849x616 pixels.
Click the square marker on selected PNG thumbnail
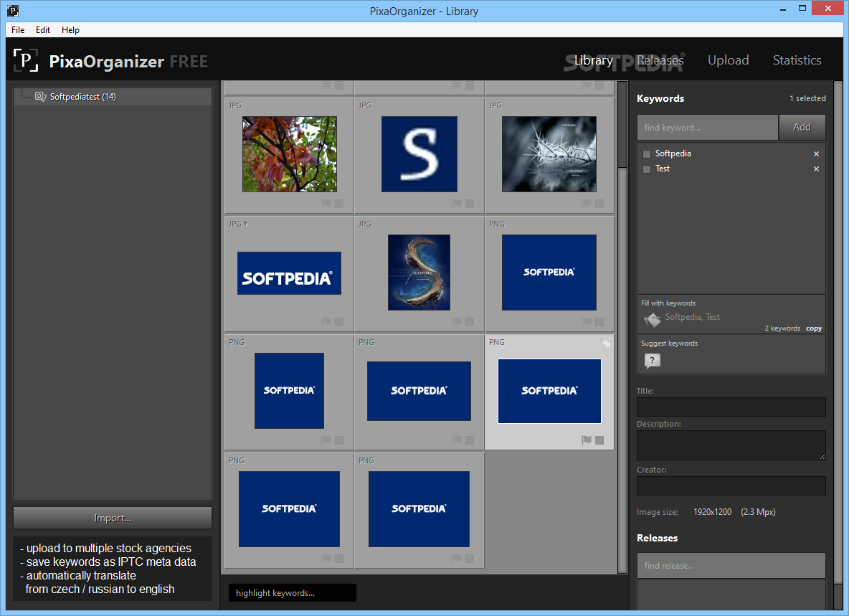599,440
